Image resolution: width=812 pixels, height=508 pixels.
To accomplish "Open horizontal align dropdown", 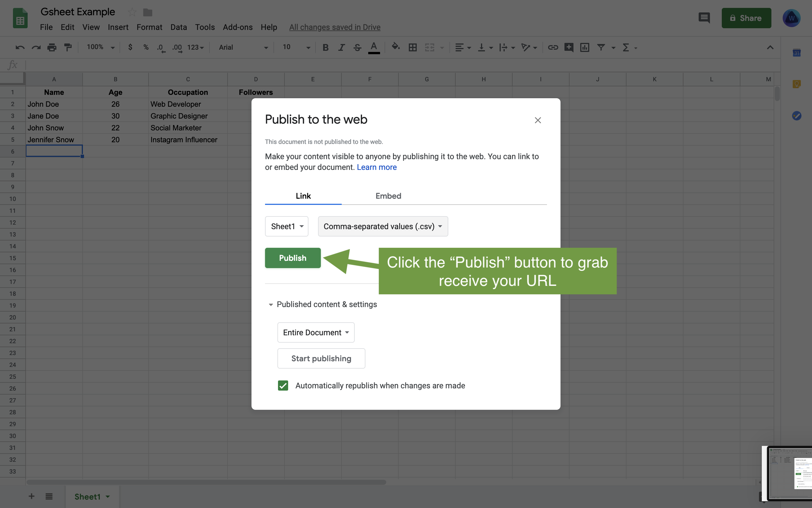I will [463, 47].
